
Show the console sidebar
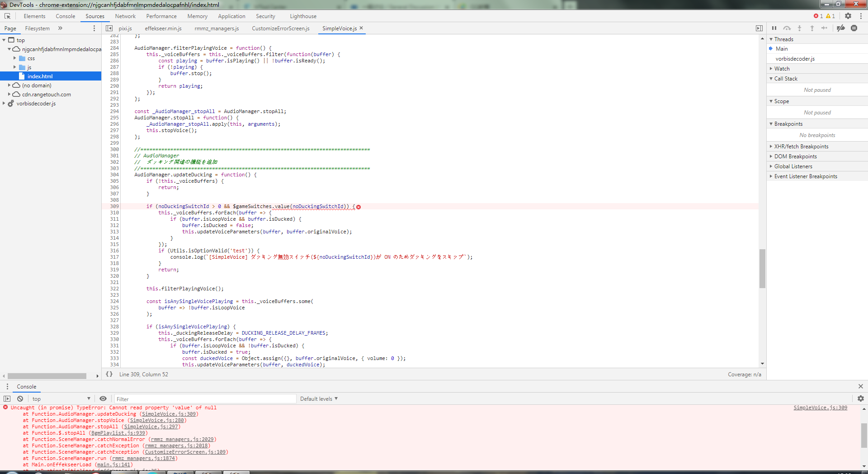[x=7, y=398]
